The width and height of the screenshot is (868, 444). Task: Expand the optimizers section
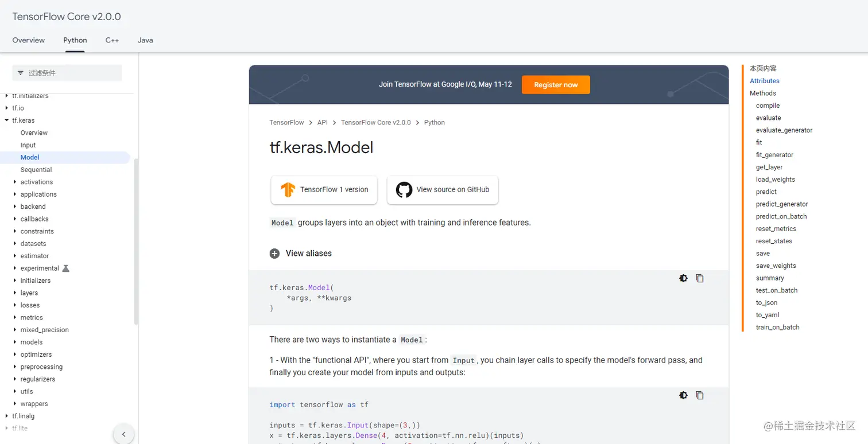point(15,355)
